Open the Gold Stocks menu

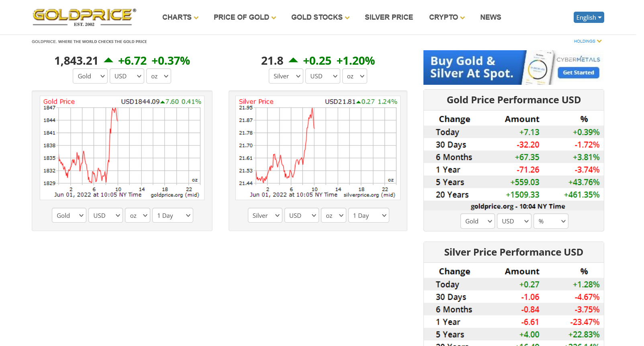[320, 17]
